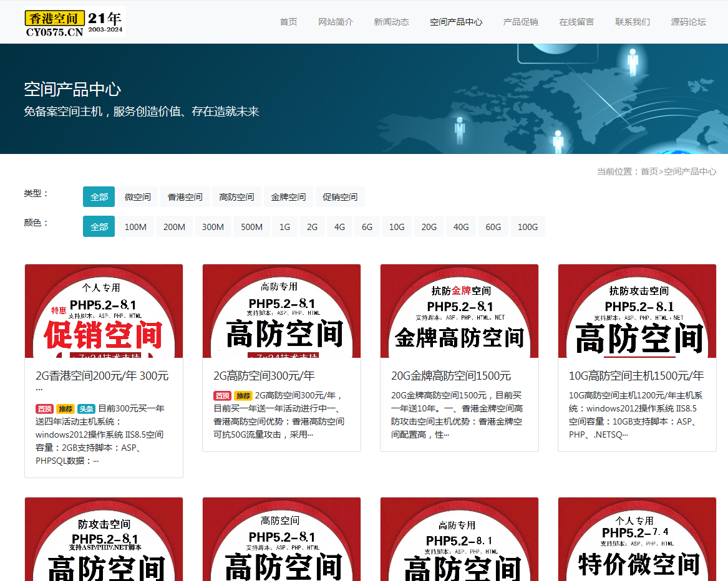
Task: Choose the 2G size filter
Action: tap(312, 226)
